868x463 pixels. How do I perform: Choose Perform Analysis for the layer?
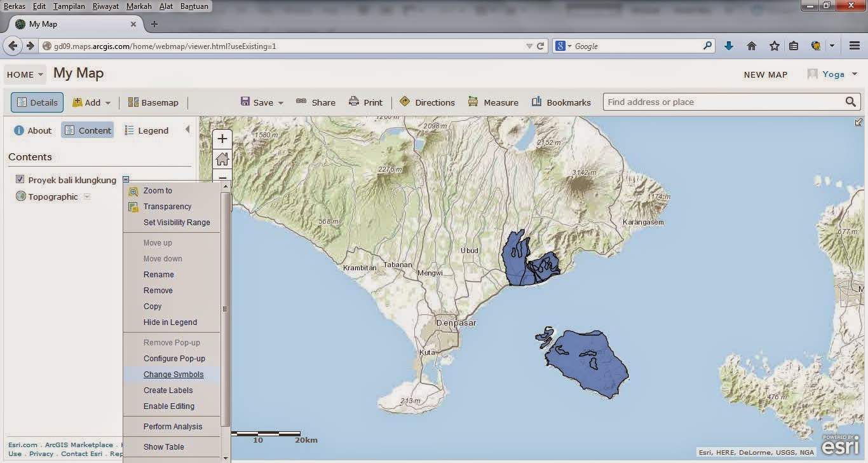[173, 426]
